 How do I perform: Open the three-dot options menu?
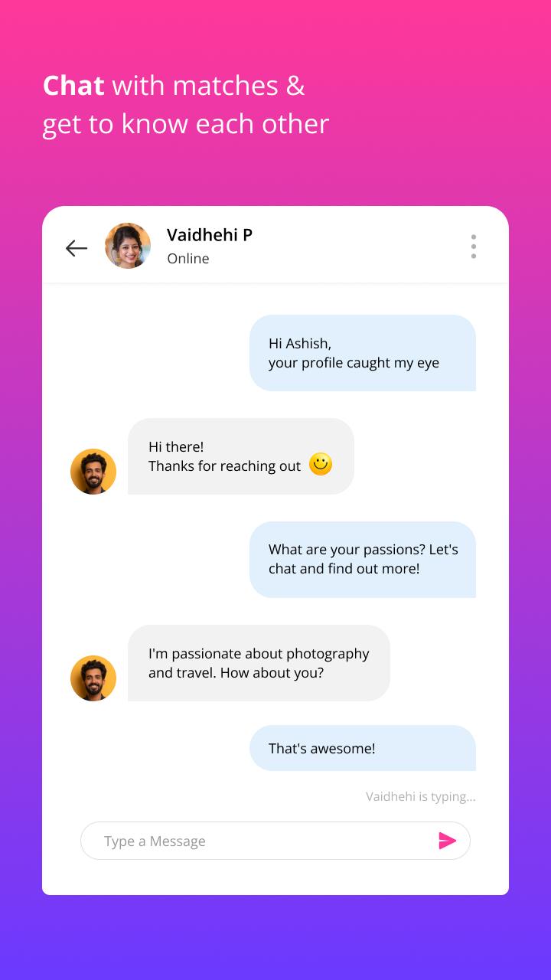[x=474, y=247]
